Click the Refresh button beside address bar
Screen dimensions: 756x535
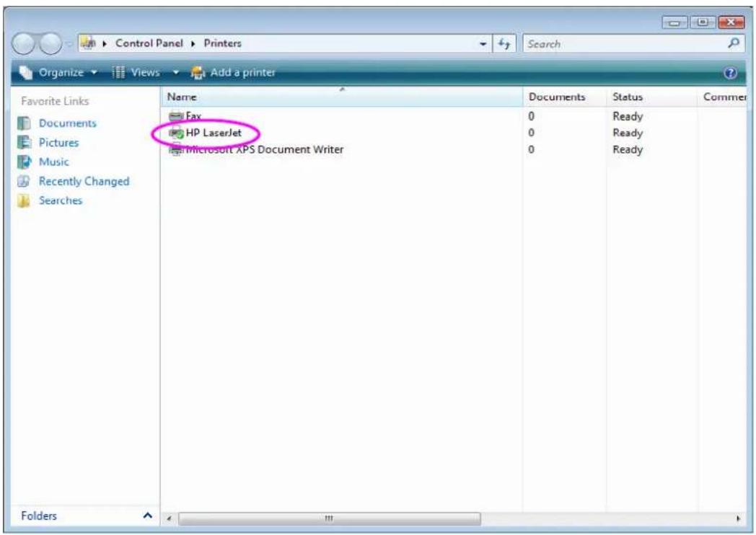[x=504, y=44]
